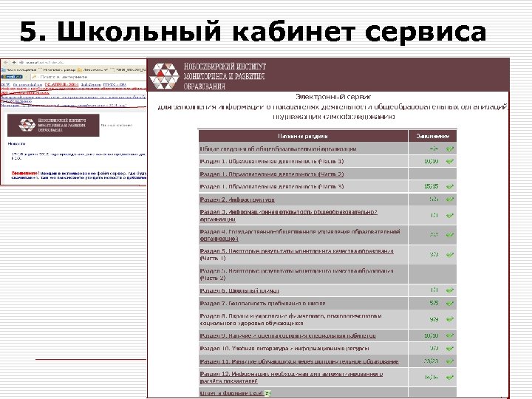Image resolution: width=532 pixels, height=399 pixels.
Task: Click the Excel icon beside 'Отчет в формате Excel'
Action: tap(267, 393)
